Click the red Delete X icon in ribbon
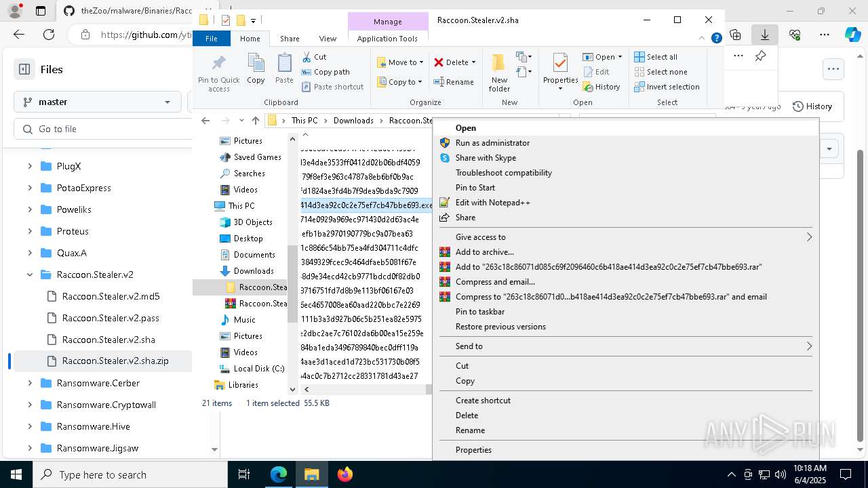Viewport: 868px width, 488px height. tap(439, 62)
